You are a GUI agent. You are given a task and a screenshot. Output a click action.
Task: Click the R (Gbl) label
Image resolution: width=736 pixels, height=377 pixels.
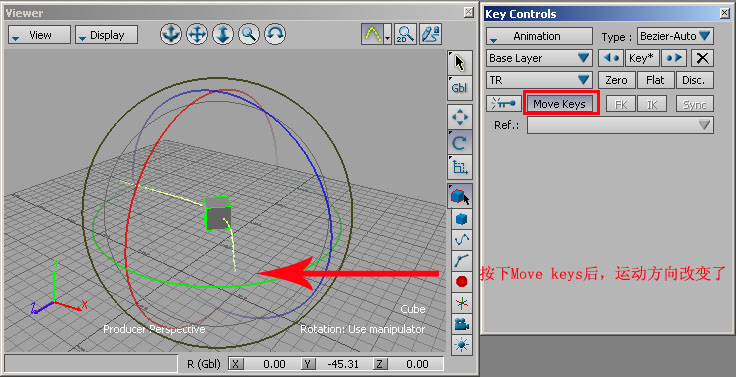(x=204, y=364)
